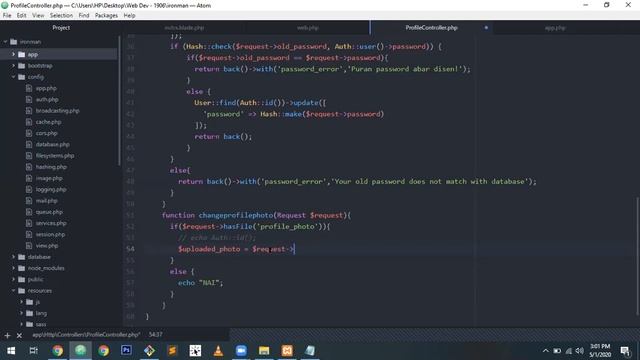Open XAMPP from the taskbar
Image resolution: width=640 pixels, height=360 pixels.
pyautogui.click(x=287, y=350)
